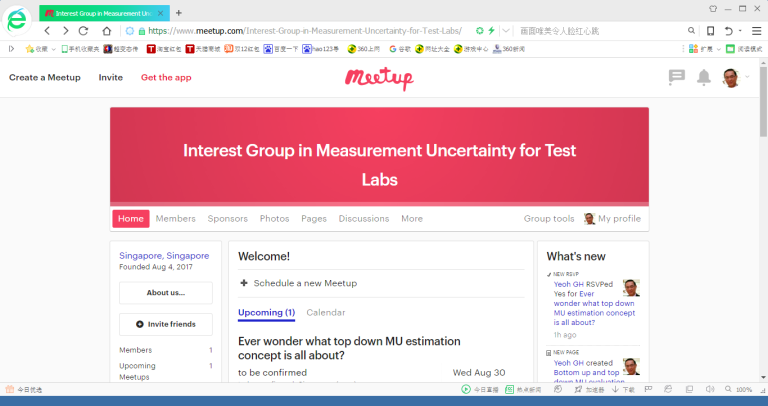Click the search magnifier icon in browser

point(692,31)
